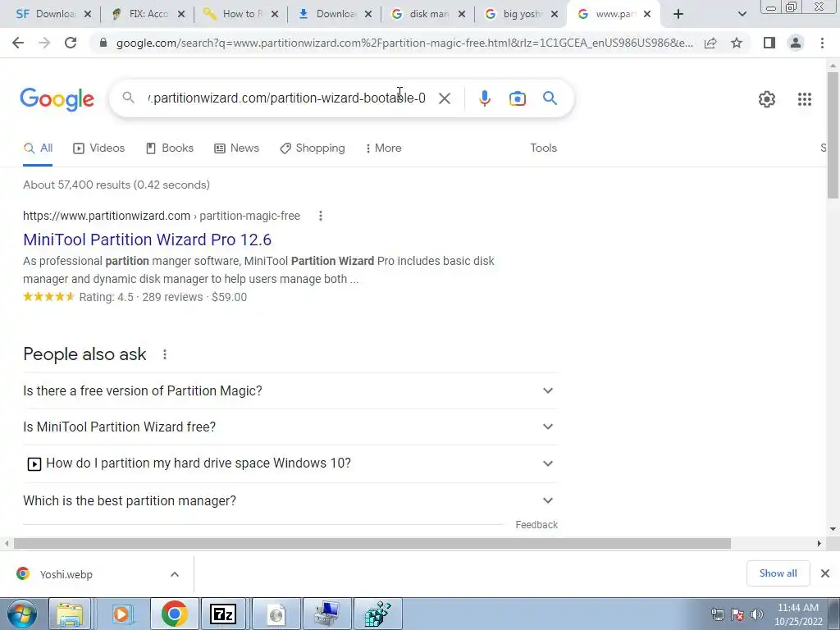Submit search with blue magnifier

(550, 98)
